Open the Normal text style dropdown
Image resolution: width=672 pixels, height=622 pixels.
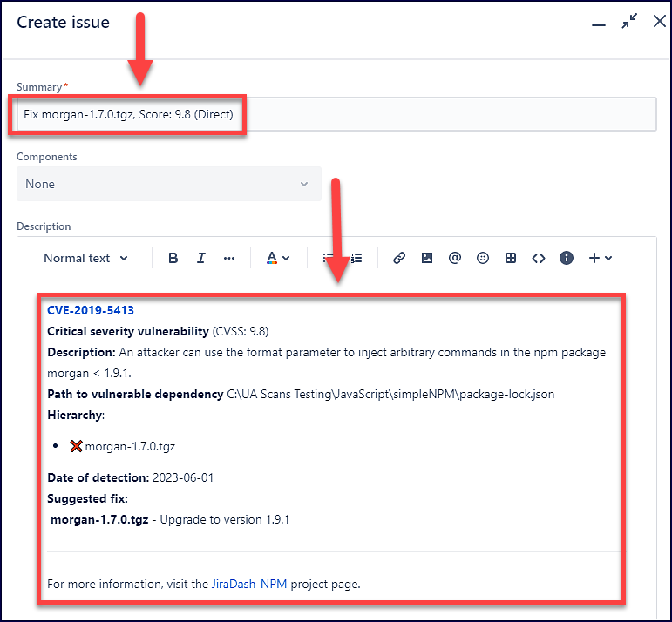[x=86, y=258]
